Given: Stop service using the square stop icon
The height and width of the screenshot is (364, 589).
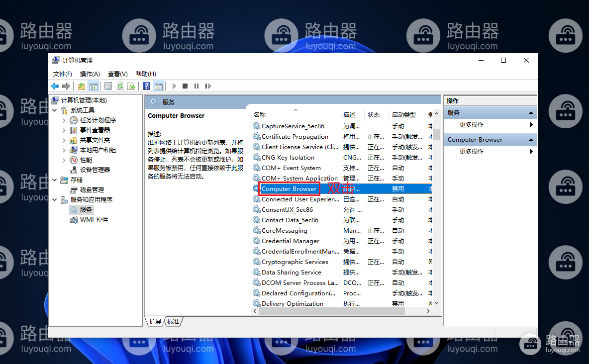Looking at the screenshot, I should pos(185,86).
